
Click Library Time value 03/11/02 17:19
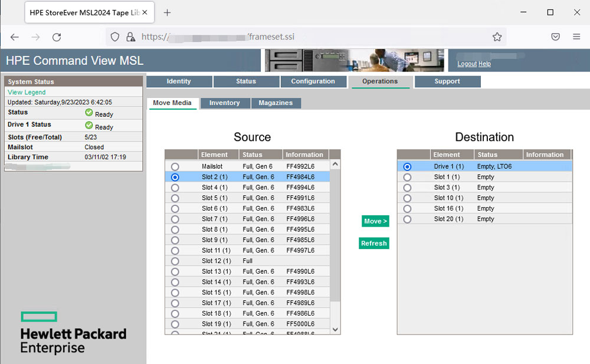[106, 158]
